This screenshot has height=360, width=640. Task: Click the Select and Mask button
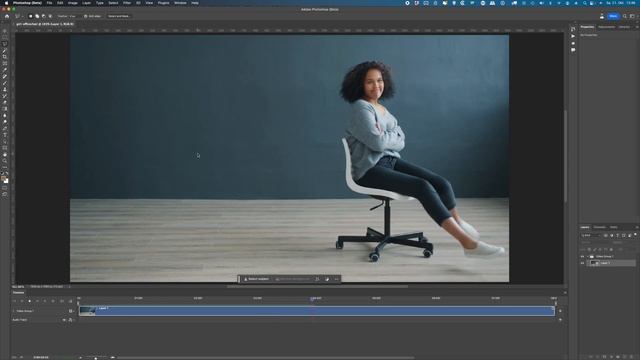[x=119, y=16]
